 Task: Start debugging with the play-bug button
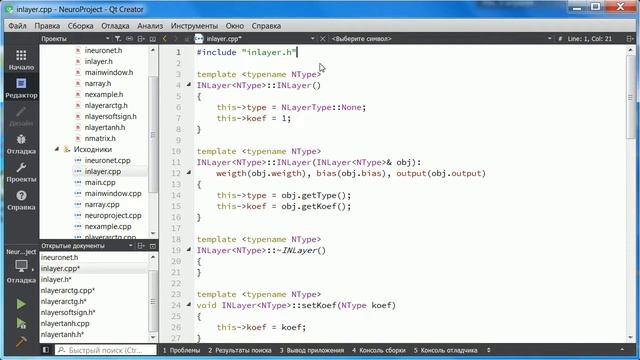(21, 323)
